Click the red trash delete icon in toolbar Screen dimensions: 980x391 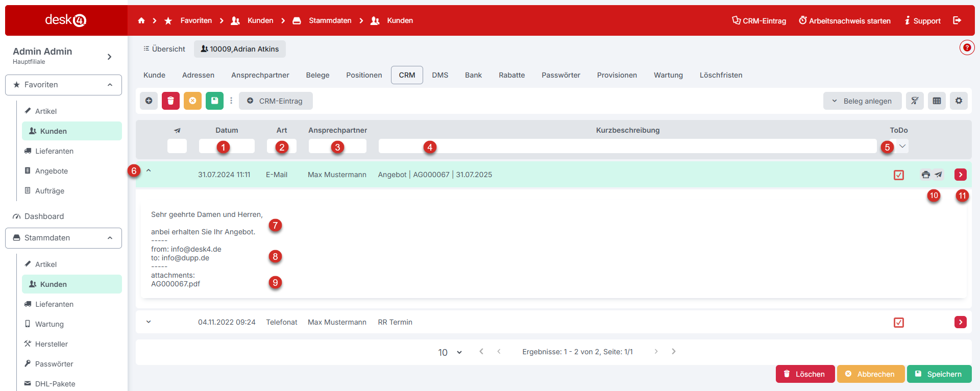[170, 101]
